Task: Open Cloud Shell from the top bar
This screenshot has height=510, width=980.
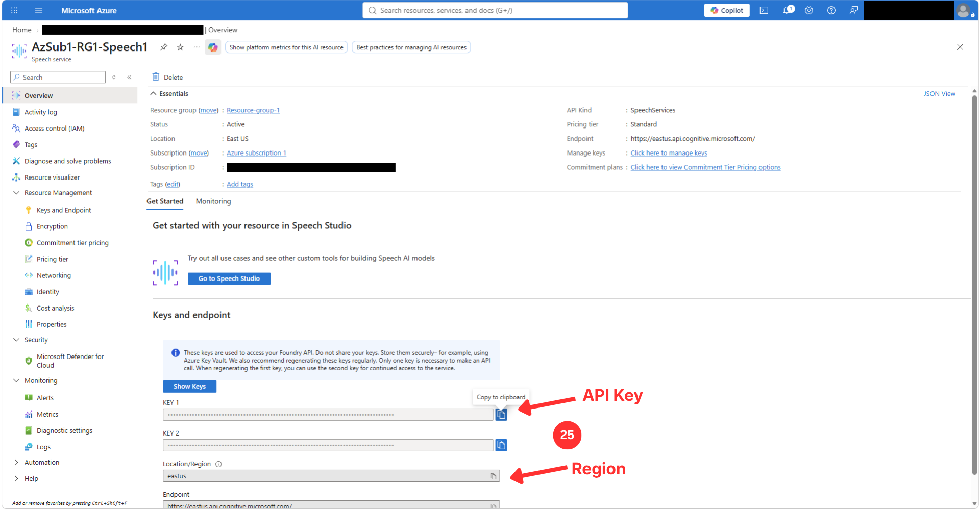Action: coord(764,10)
